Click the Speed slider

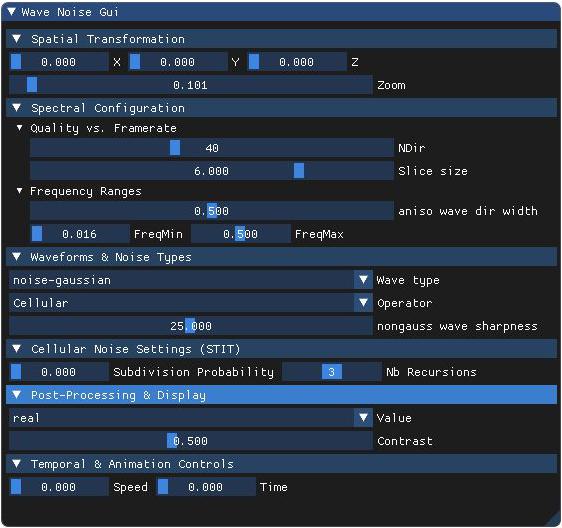[59, 487]
